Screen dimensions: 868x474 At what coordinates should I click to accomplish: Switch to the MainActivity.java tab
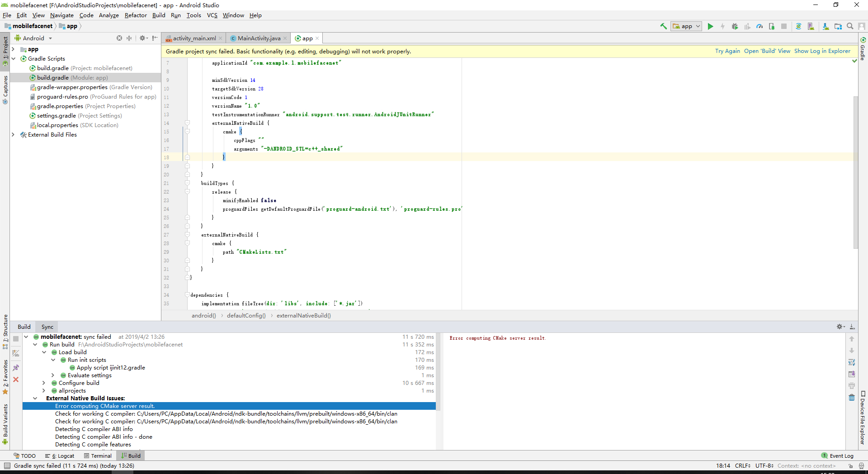pyautogui.click(x=259, y=38)
